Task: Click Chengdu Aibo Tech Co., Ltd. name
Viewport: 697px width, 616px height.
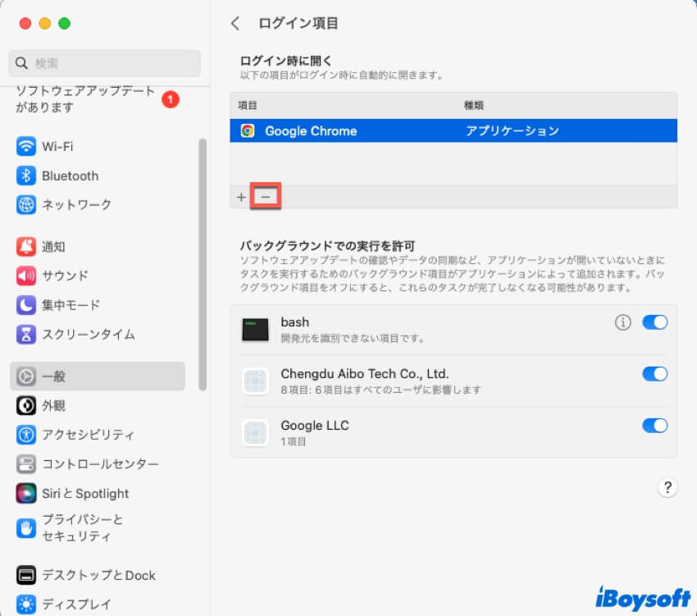Action: click(365, 373)
